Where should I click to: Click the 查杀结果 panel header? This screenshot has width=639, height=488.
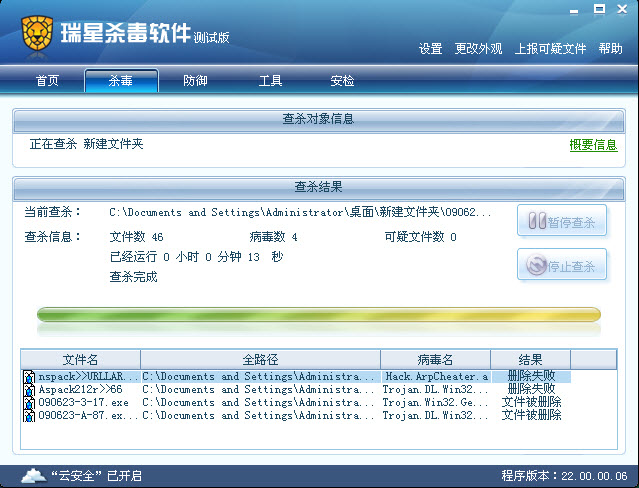click(x=319, y=188)
